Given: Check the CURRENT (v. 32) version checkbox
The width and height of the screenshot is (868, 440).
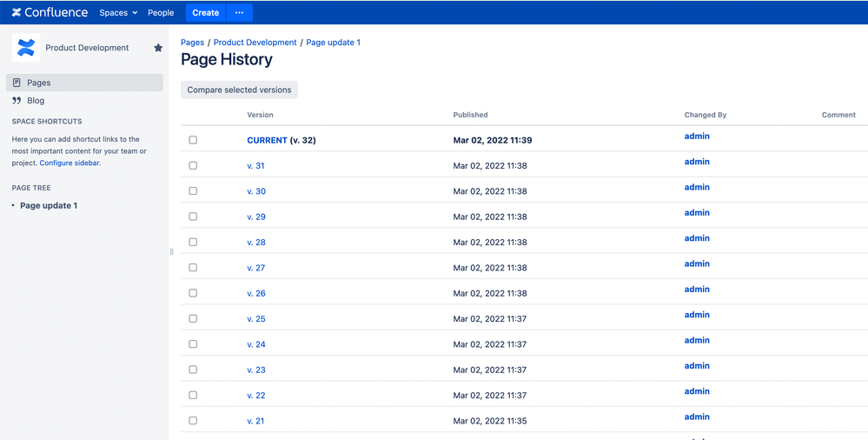Looking at the screenshot, I should pos(193,140).
